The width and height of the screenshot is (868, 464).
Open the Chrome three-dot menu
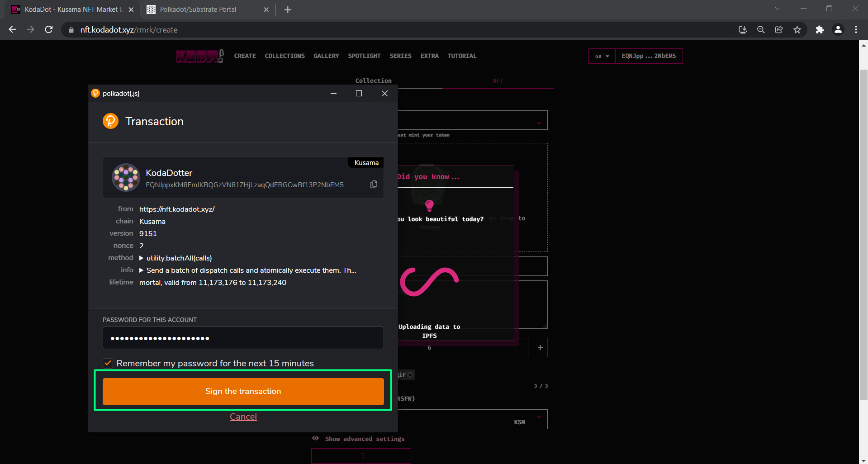856,30
